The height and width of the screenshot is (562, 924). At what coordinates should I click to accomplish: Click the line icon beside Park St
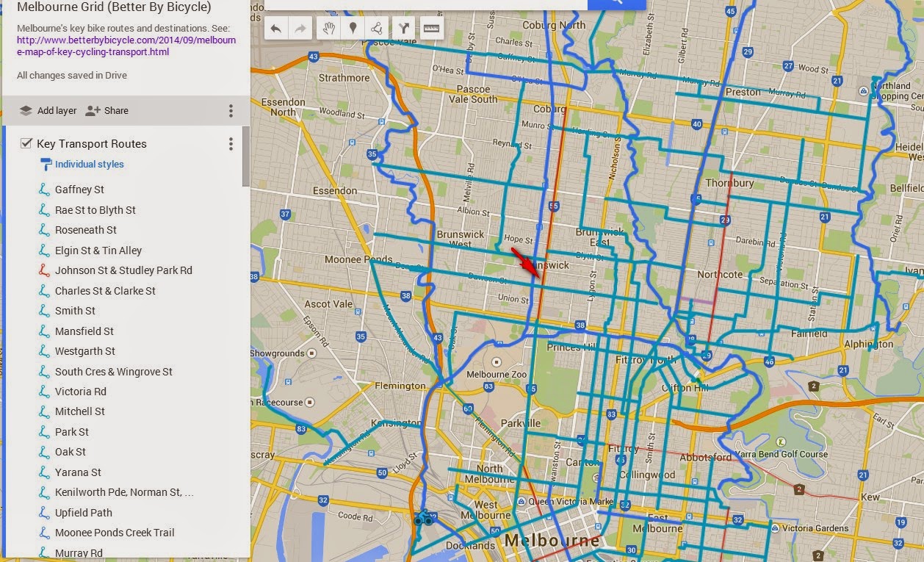tap(44, 432)
